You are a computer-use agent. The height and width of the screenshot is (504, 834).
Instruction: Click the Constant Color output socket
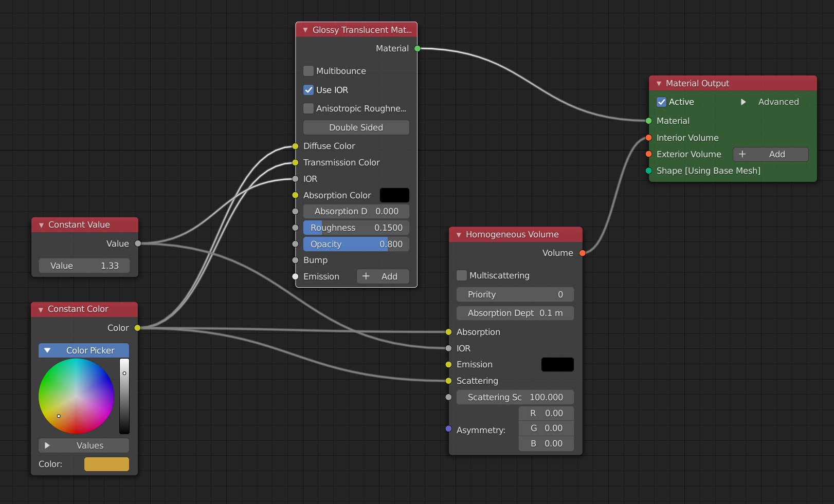(137, 328)
